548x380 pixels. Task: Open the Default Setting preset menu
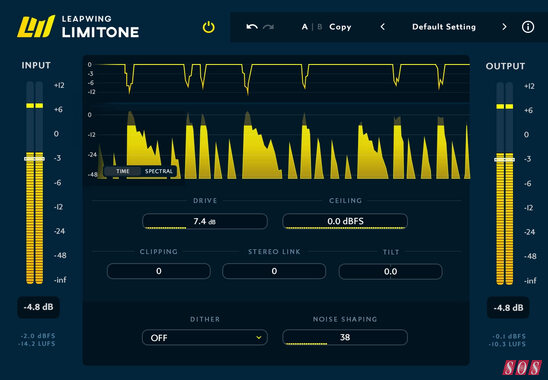(444, 27)
